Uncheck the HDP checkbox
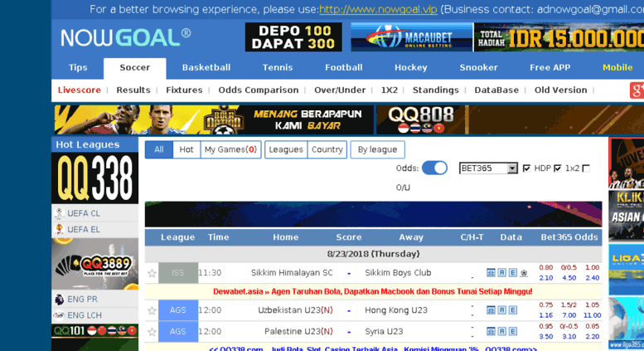Screen dimensions: 644x351 (x=526, y=168)
